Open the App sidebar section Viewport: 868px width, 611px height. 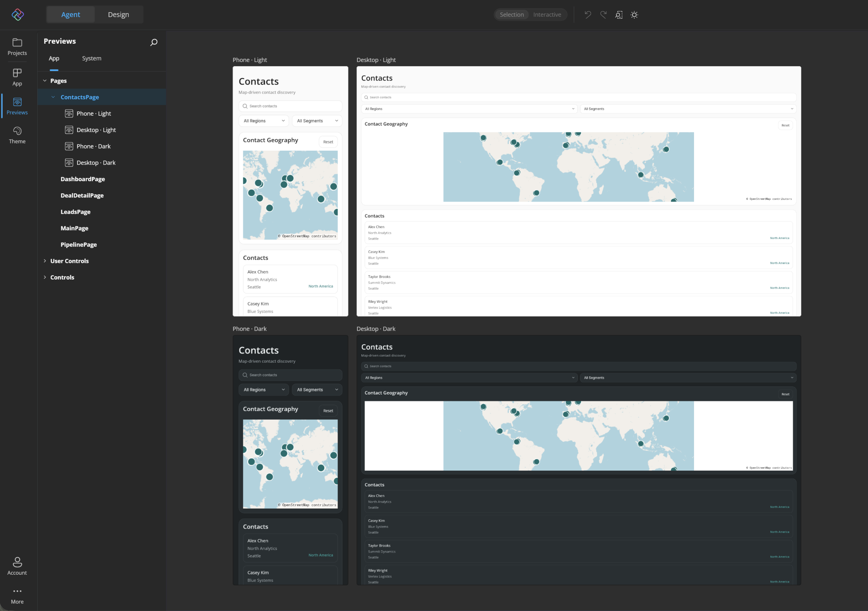pyautogui.click(x=17, y=77)
